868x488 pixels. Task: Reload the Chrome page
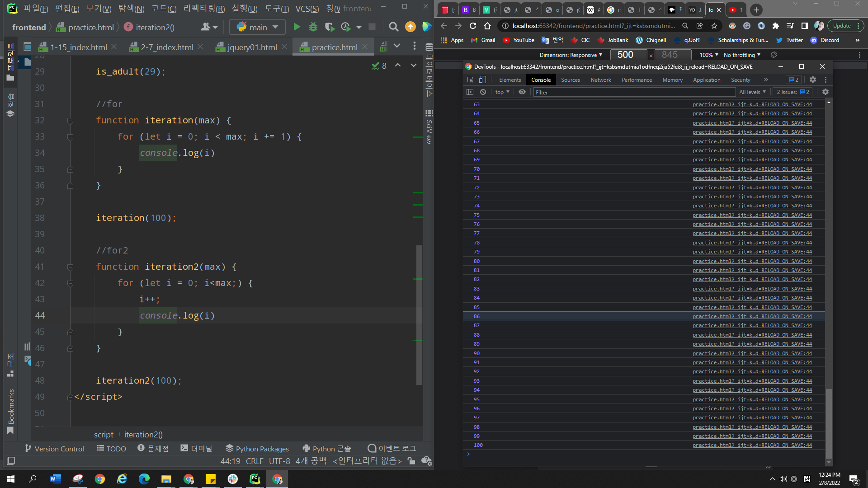click(x=473, y=26)
